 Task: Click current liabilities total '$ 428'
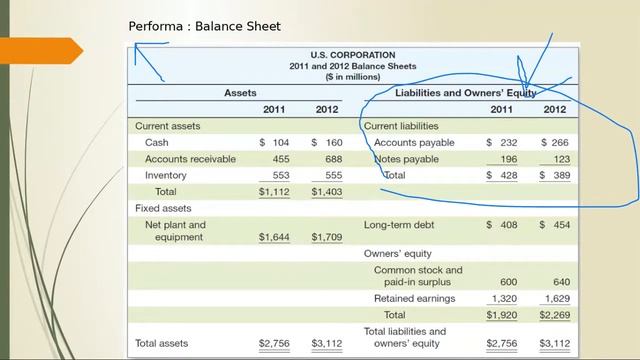pyautogui.click(x=502, y=175)
